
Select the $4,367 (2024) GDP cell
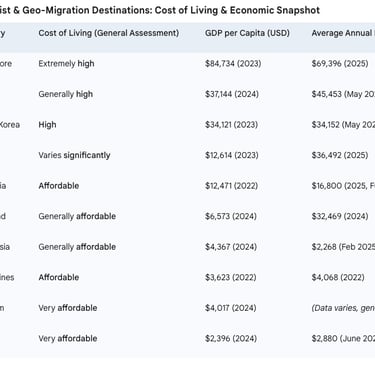(231, 247)
